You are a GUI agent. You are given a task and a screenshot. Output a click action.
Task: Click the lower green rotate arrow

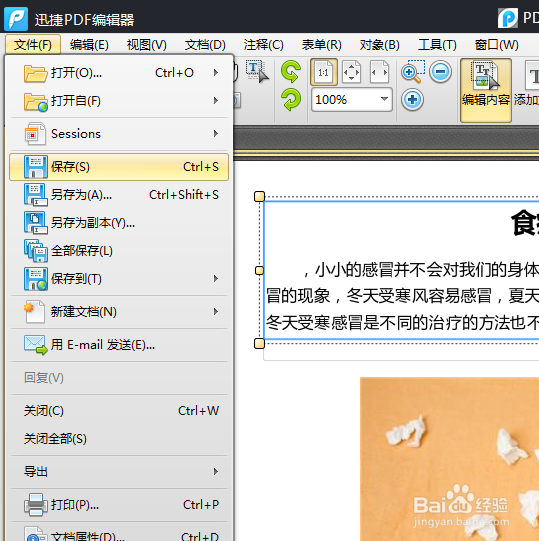(291, 100)
